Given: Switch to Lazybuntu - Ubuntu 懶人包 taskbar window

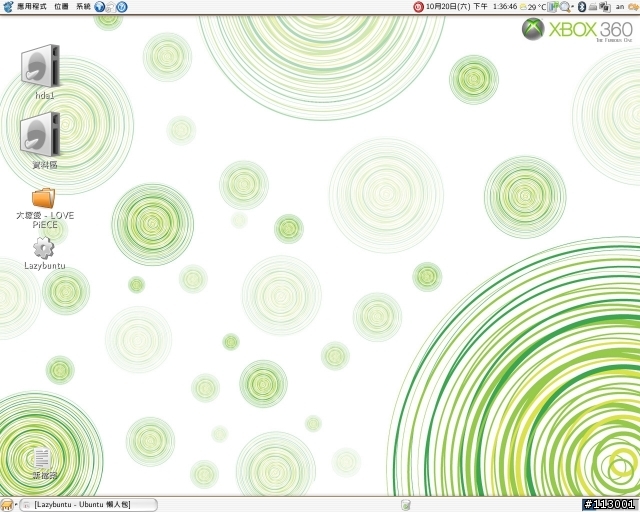Looking at the screenshot, I should point(89,505).
